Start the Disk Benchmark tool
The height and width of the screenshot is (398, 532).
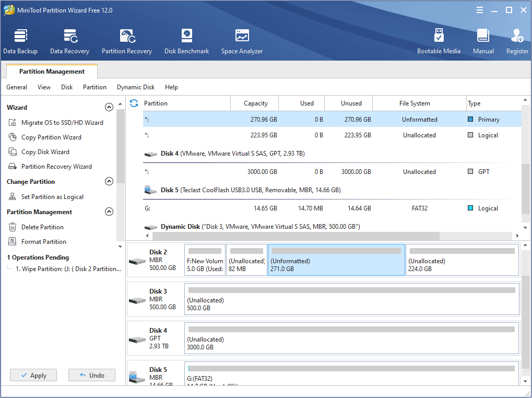click(186, 41)
